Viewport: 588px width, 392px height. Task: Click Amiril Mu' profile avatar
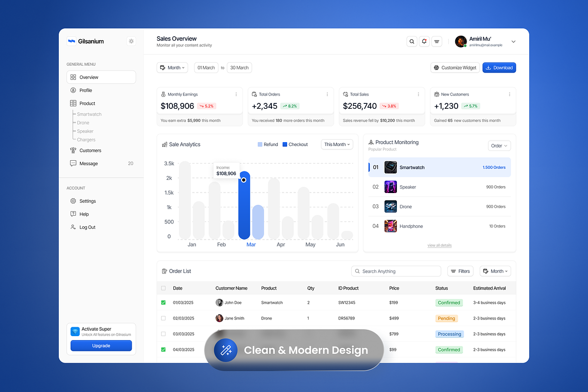461,42
